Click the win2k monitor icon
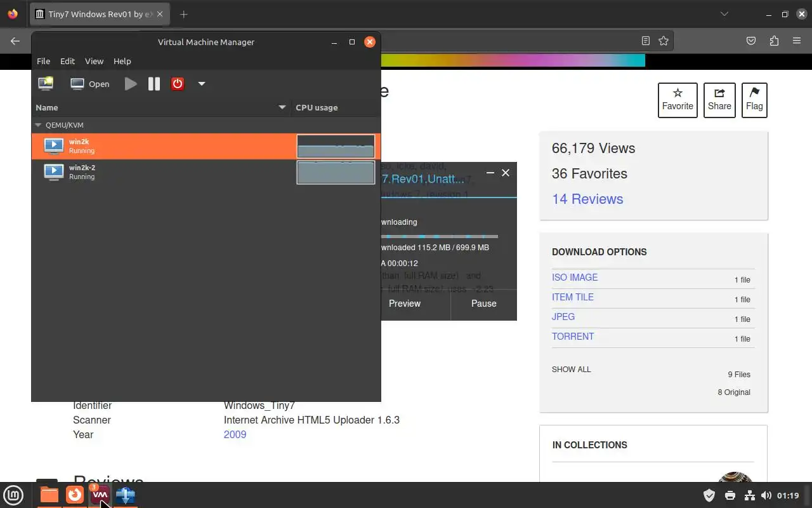 pyautogui.click(x=54, y=146)
